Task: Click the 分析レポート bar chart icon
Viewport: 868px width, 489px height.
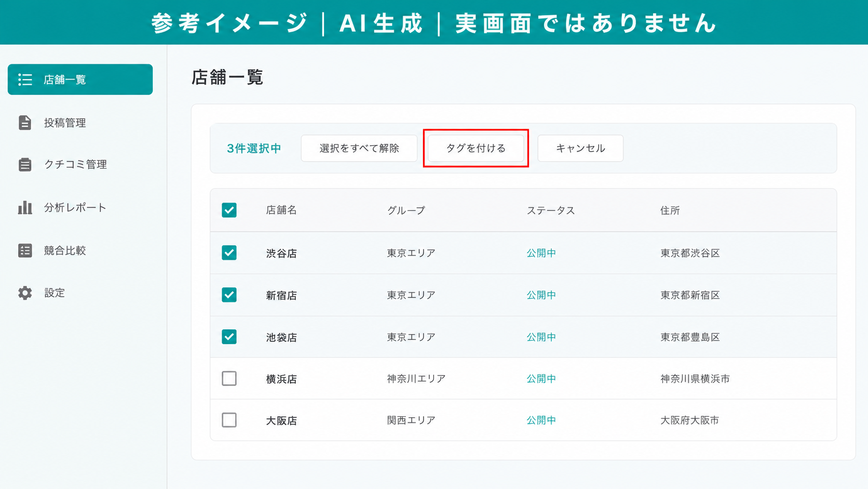Action: click(x=25, y=207)
